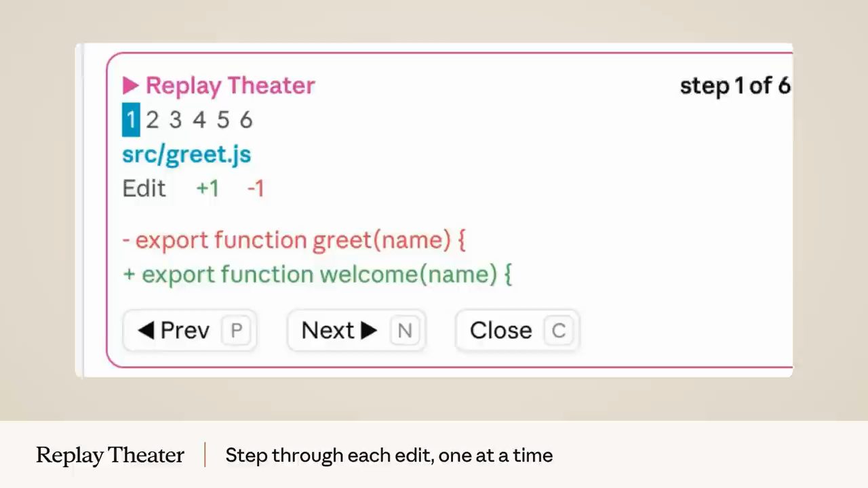Image resolution: width=868 pixels, height=488 pixels.
Task: Click the P shortcut key badge
Action: tap(237, 331)
